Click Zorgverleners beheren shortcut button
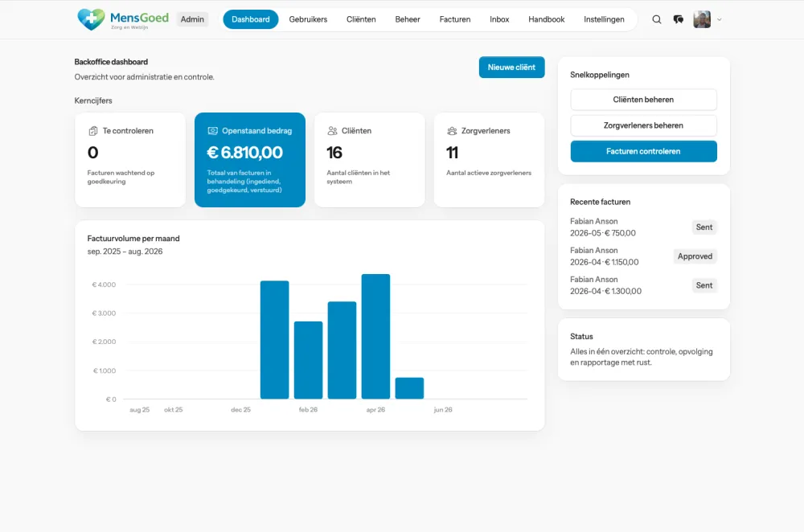This screenshot has height=532, width=804. tap(643, 125)
